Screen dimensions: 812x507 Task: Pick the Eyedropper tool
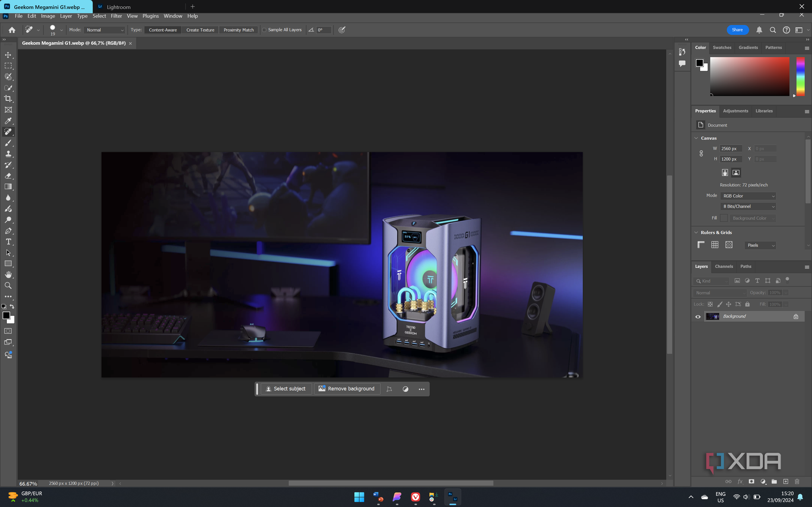tap(8, 121)
